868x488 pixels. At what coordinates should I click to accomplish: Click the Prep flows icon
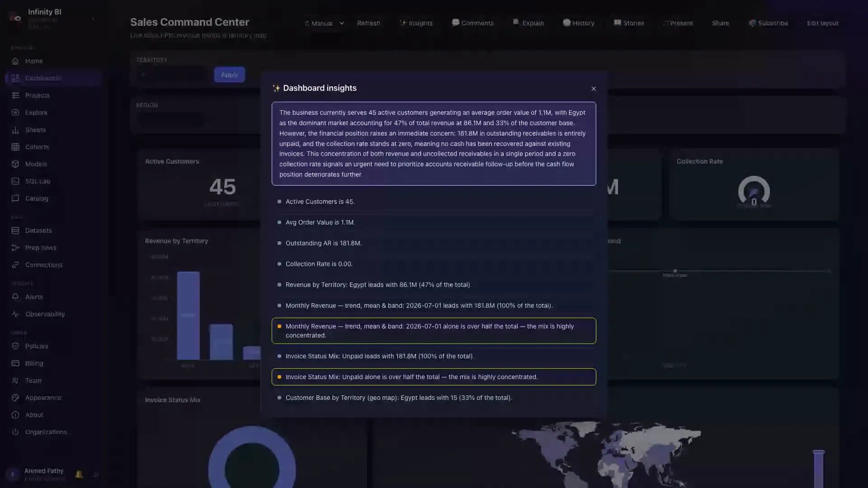[x=15, y=248]
